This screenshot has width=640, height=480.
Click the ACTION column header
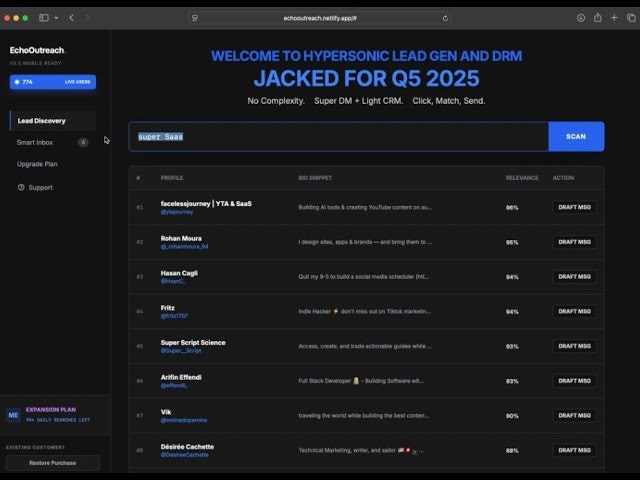coord(563,178)
